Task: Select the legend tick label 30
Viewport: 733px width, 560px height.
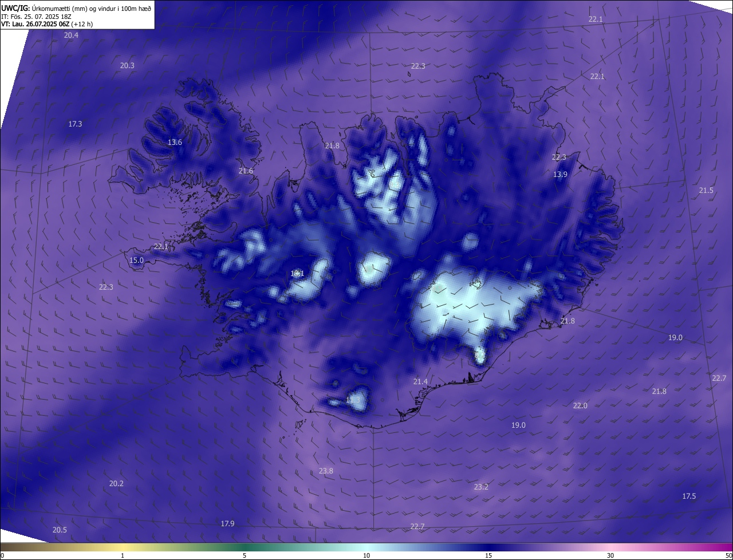Action: (610, 555)
